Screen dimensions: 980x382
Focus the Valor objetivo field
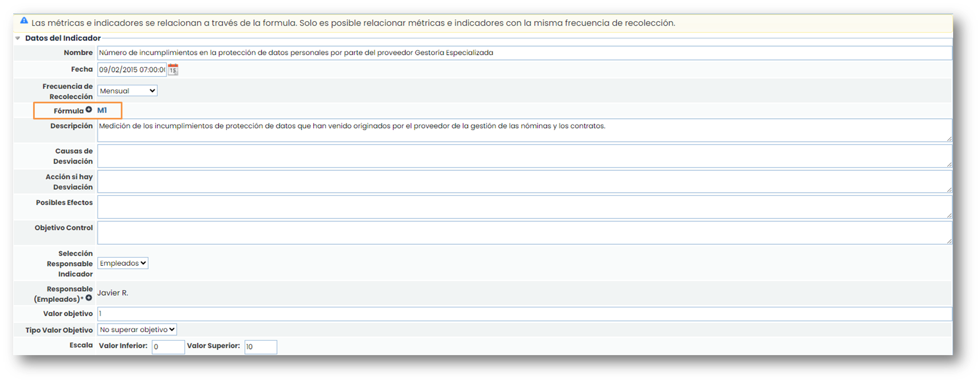click(524, 314)
